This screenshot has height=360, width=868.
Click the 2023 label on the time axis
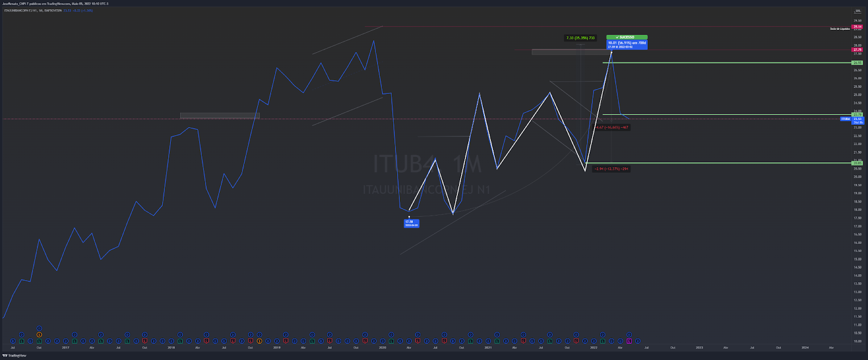[699, 348]
